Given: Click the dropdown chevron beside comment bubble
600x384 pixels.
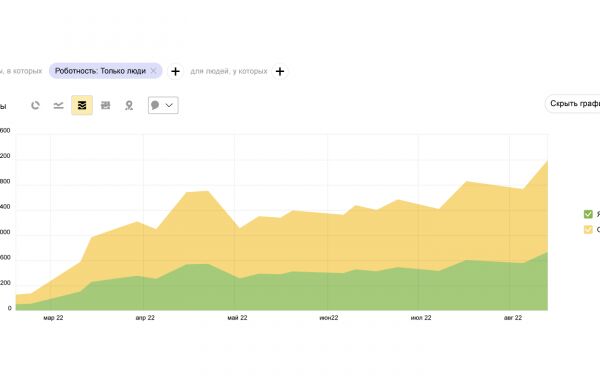Looking at the screenshot, I should pyautogui.click(x=169, y=105).
